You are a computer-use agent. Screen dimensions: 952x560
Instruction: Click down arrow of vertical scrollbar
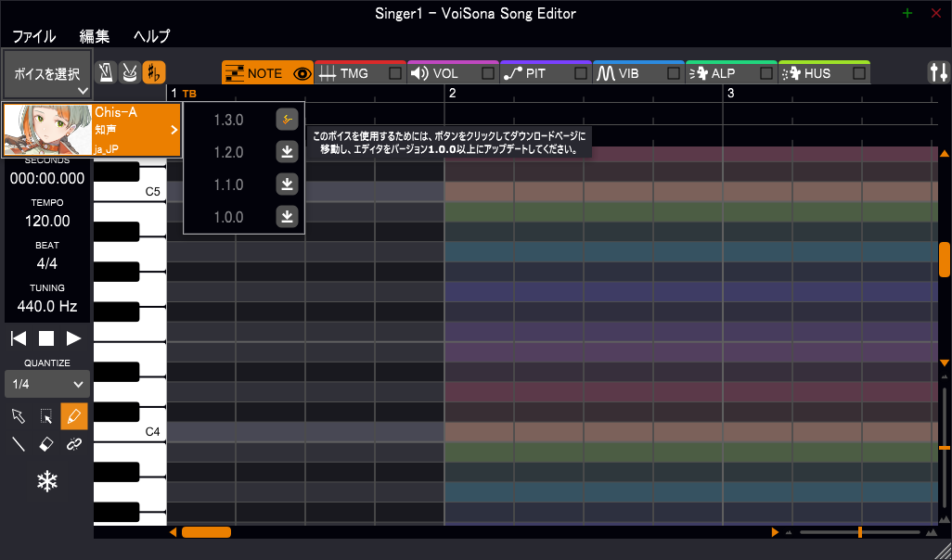pyautogui.click(x=944, y=363)
